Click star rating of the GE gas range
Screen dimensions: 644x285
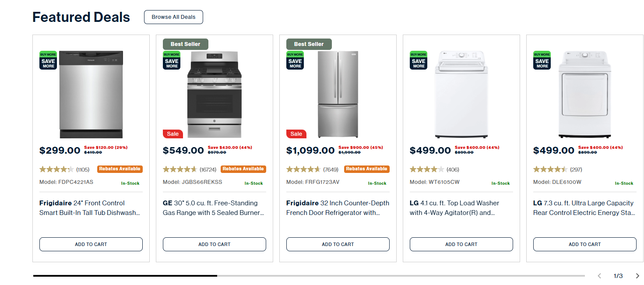180,169
